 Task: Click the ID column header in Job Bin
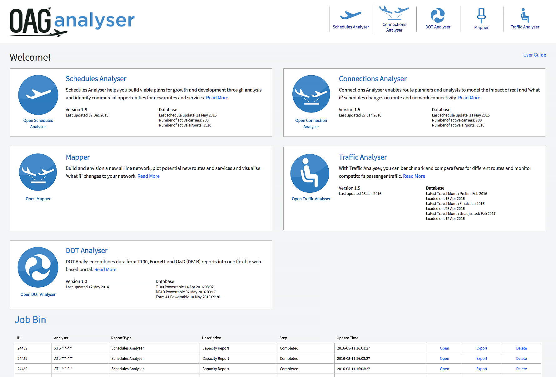click(x=19, y=338)
